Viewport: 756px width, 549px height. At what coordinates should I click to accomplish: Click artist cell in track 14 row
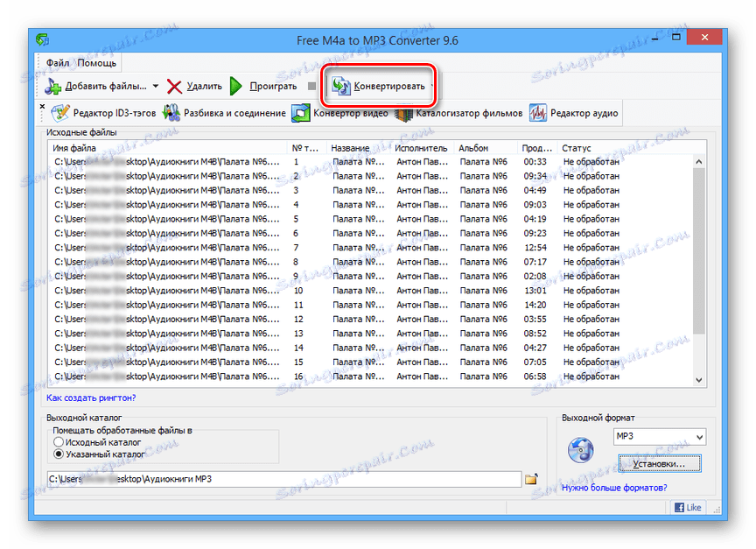click(423, 348)
